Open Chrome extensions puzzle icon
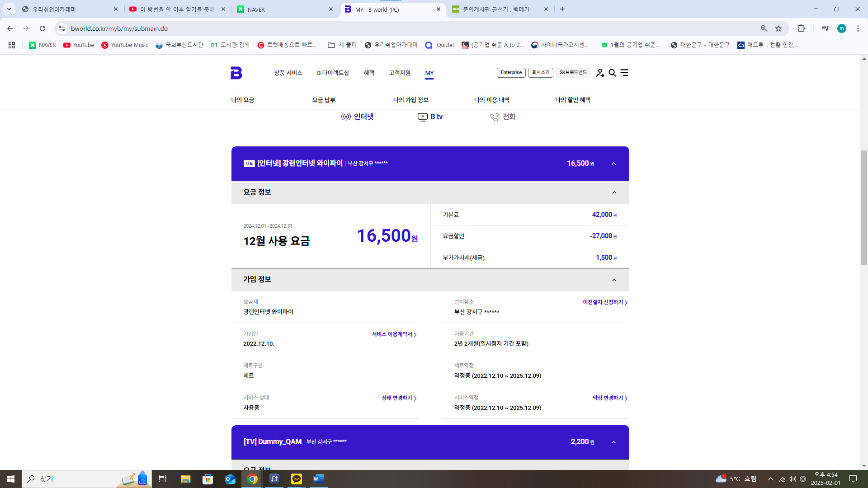The width and height of the screenshot is (868, 488). [801, 28]
